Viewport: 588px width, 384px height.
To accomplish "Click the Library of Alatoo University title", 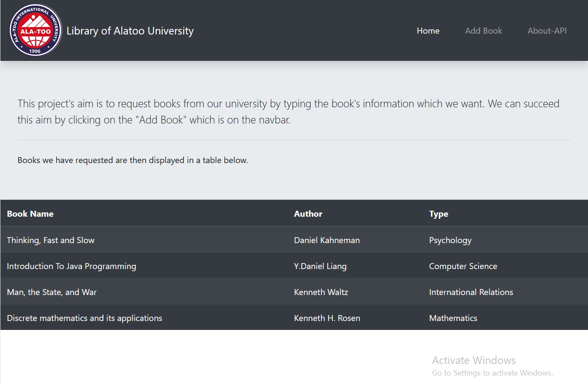I will [130, 31].
